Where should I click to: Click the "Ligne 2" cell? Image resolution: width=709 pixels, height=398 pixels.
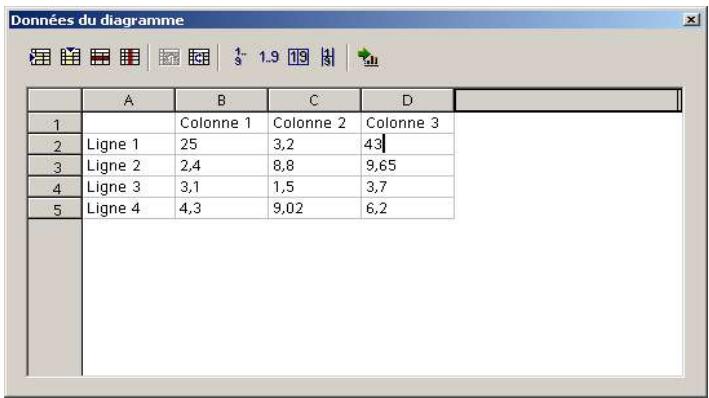[x=128, y=166]
